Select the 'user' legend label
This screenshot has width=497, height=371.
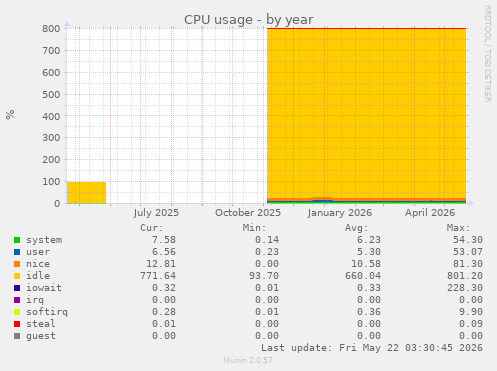[38, 252]
